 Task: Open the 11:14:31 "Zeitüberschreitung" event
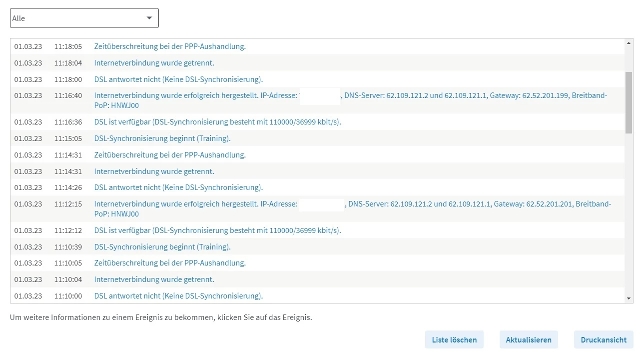(x=170, y=155)
